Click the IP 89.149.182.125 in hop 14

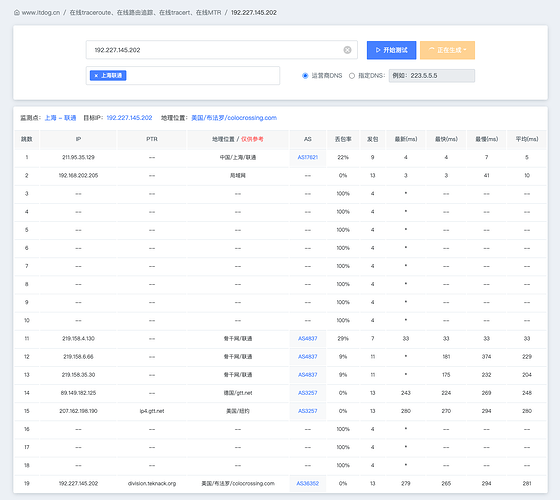coord(78,393)
